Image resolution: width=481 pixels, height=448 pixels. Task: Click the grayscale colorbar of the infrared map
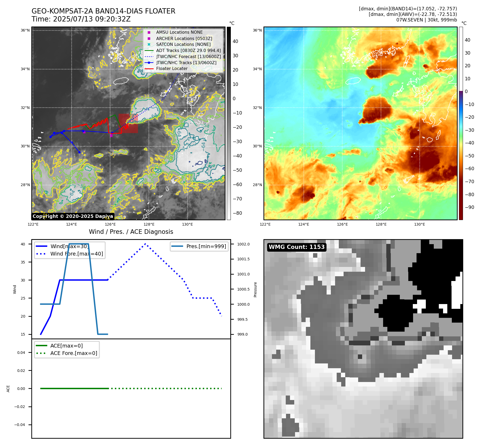[229, 123]
